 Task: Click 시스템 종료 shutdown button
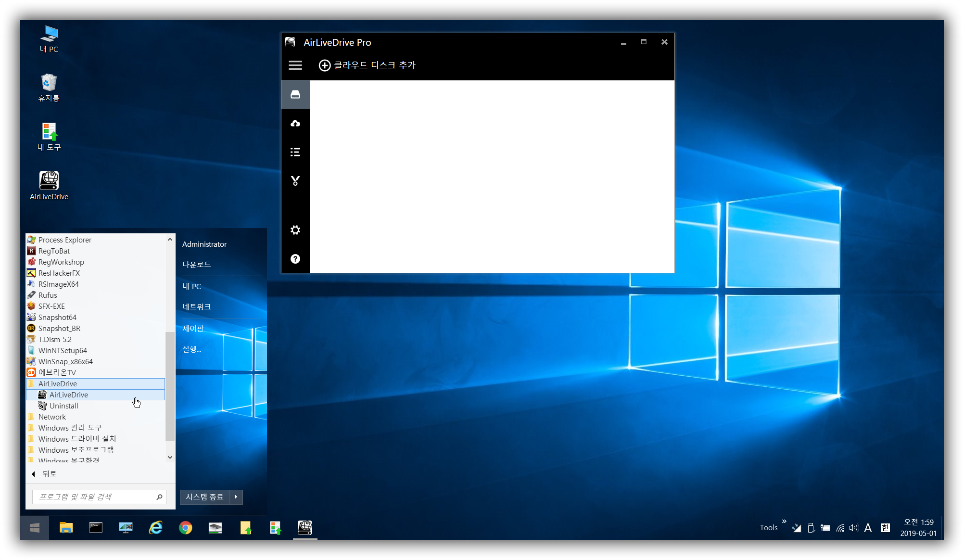click(x=204, y=497)
